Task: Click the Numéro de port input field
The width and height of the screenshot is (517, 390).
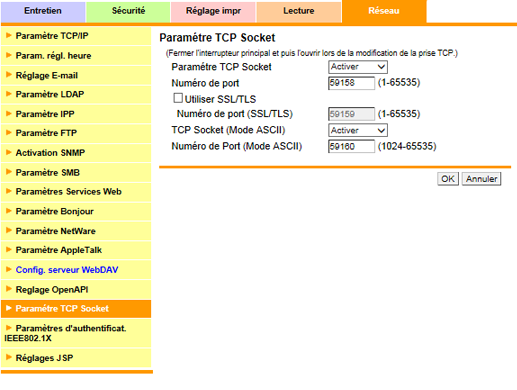Action: pyautogui.click(x=351, y=83)
